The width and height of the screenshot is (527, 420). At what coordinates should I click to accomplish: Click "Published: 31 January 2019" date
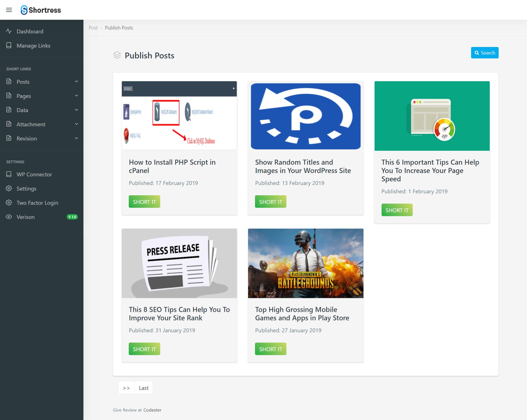(x=162, y=330)
